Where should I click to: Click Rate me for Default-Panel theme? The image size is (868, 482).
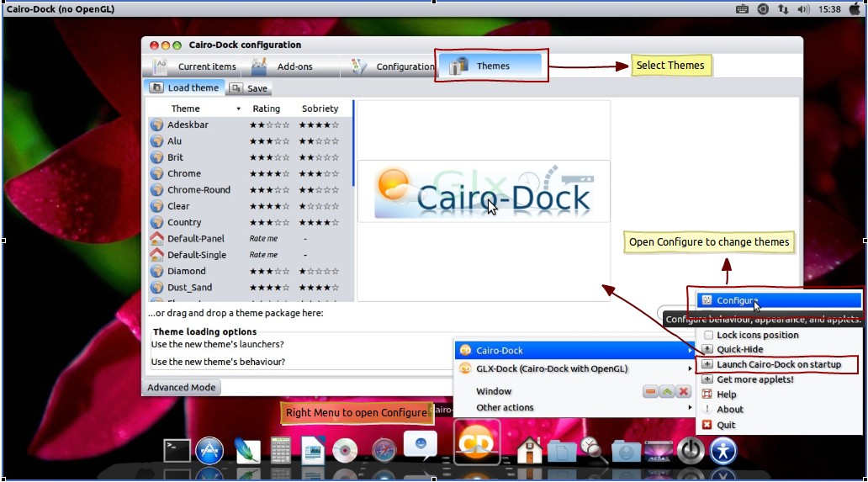coord(263,239)
